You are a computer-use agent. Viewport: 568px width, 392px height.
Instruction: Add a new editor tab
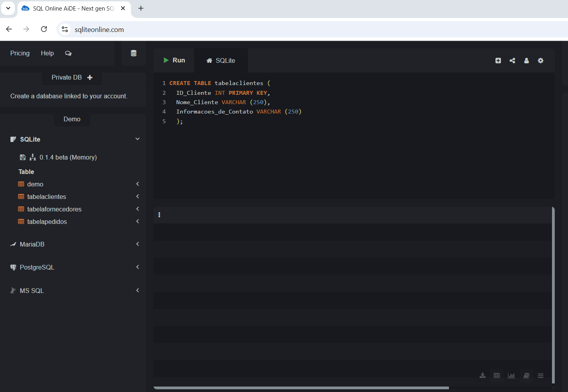498,60
